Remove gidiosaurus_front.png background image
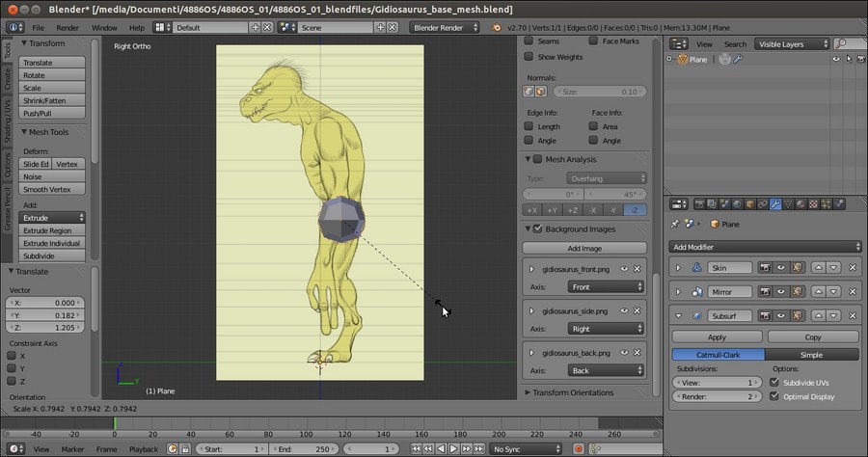The height and width of the screenshot is (457, 868). coord(637,269)
